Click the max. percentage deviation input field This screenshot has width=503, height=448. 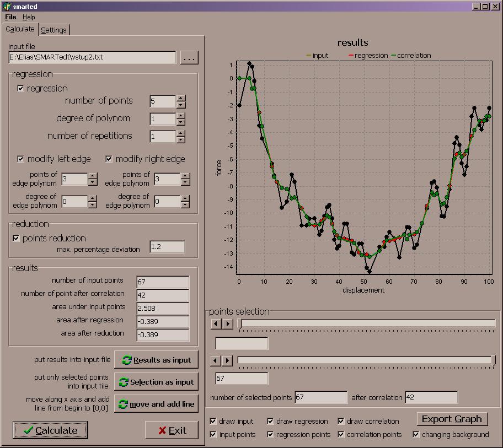(167, 247)
